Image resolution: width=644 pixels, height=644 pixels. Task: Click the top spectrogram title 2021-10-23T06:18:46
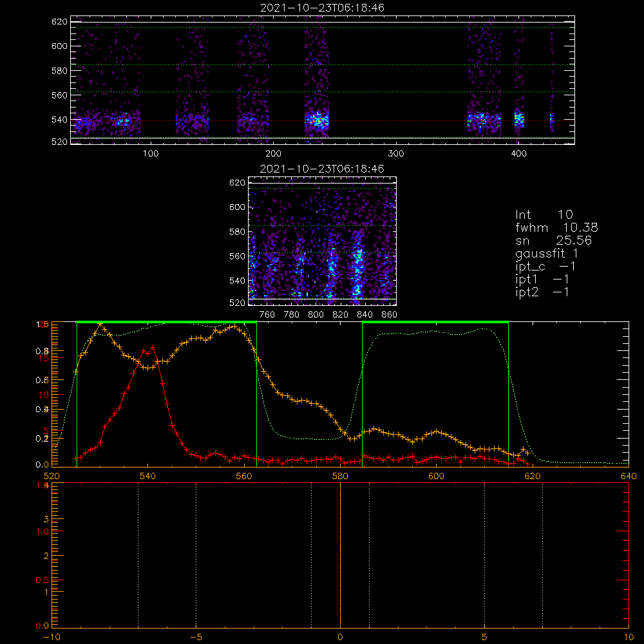pyautogui.click(x=323, y=8)
